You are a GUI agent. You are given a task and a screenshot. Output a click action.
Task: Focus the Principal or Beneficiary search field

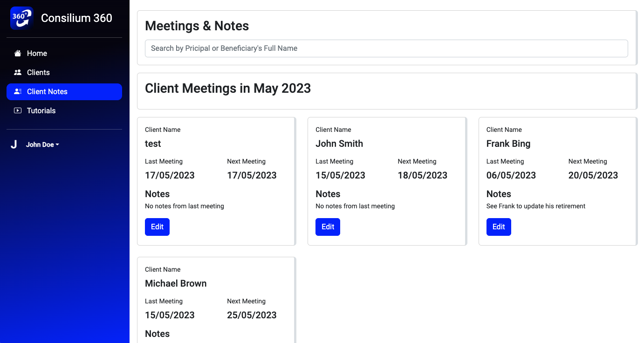point(386,48)
